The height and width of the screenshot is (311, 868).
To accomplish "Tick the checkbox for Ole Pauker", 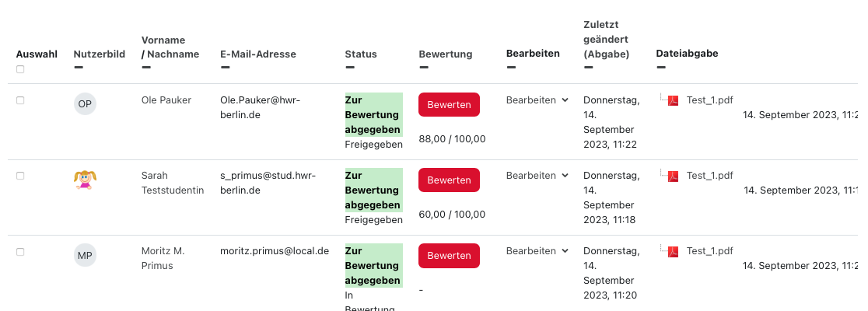I will click(20, 100).
